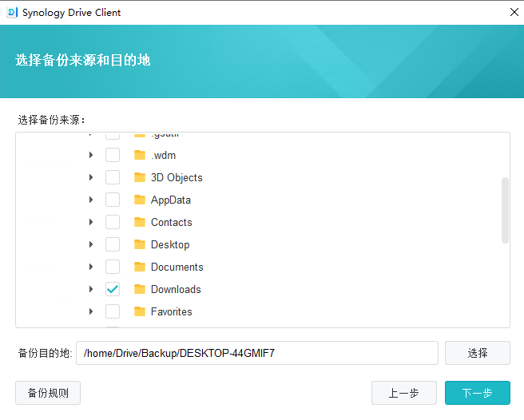
Task: Click the backup destination path field
Action: point(257,353)
